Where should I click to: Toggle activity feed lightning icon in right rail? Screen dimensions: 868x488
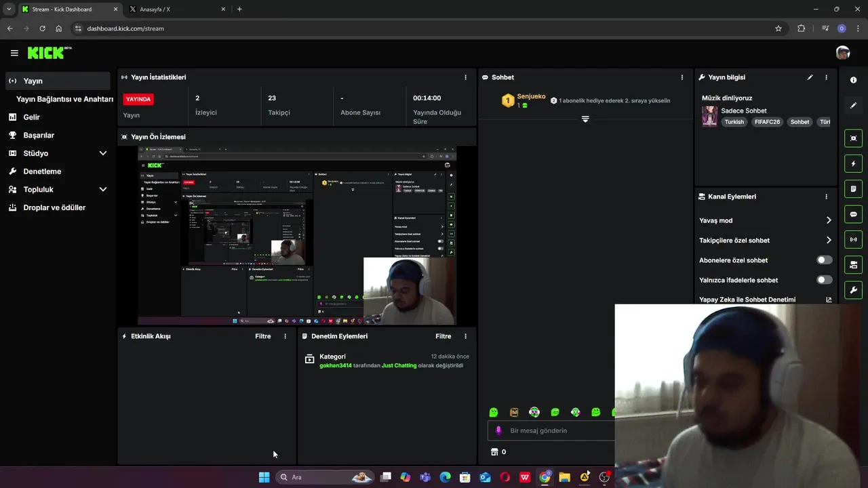click(853, 163)
